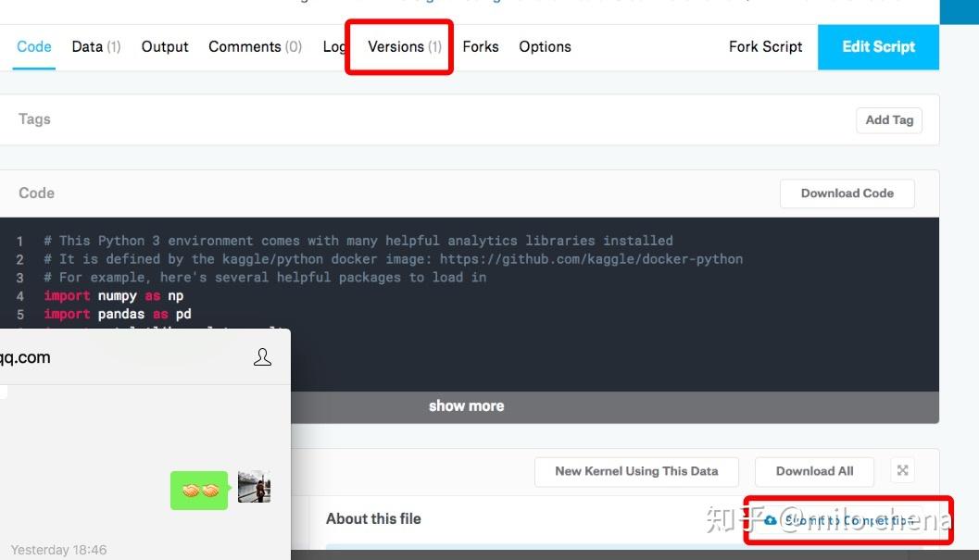
Task: Select the Output tab
Action: [x=165, y=46]
